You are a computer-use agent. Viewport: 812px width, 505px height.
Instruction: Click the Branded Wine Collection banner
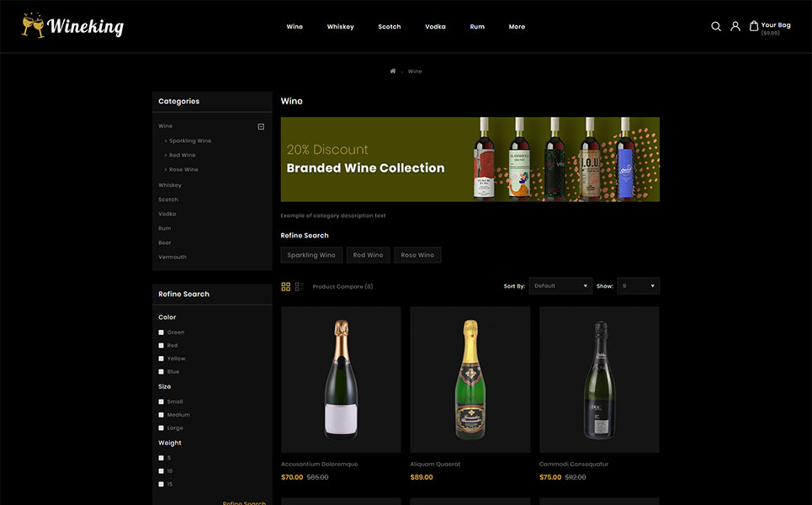click(x=470, y=160)
